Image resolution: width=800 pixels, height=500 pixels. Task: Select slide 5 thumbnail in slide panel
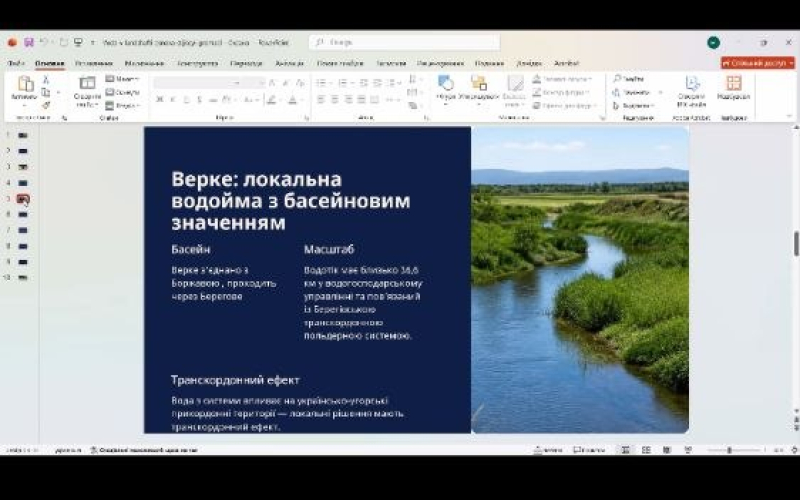[23, 198]
